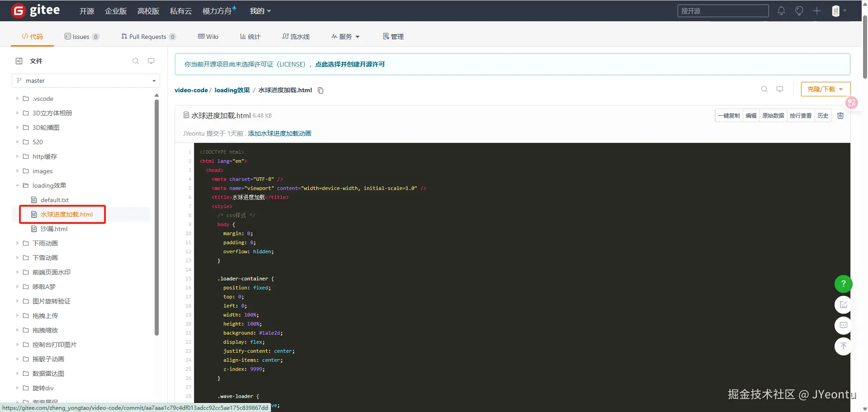Click the 编辑 button
The height and width of the screenshot is (412, 868).
(751, 116)
